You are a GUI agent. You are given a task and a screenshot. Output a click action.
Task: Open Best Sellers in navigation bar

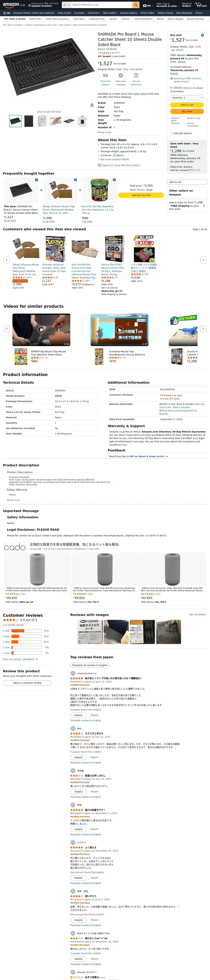click(x=110, y=13)
